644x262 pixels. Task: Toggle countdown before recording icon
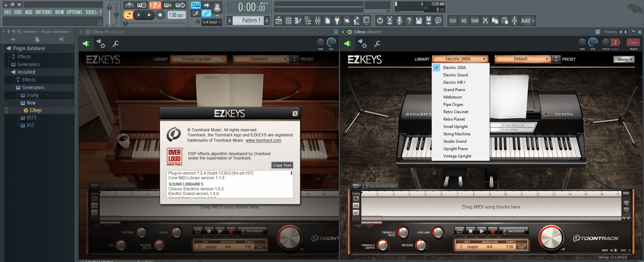(155, 5)
